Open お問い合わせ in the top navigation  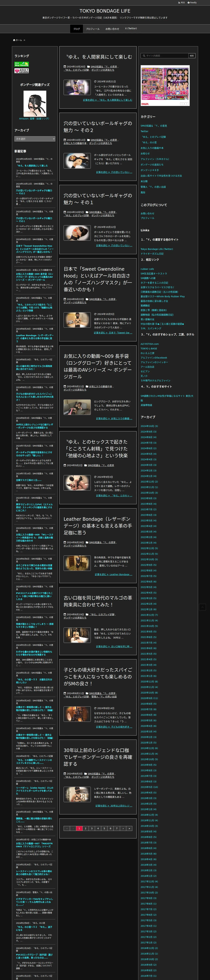tap(112, 29)
